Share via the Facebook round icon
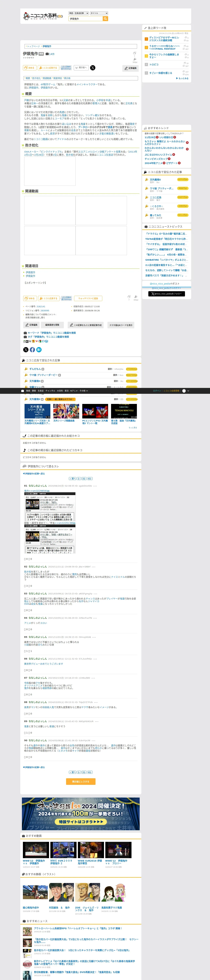This screenshot has width=210, height=980. click(x=32, y=350)
